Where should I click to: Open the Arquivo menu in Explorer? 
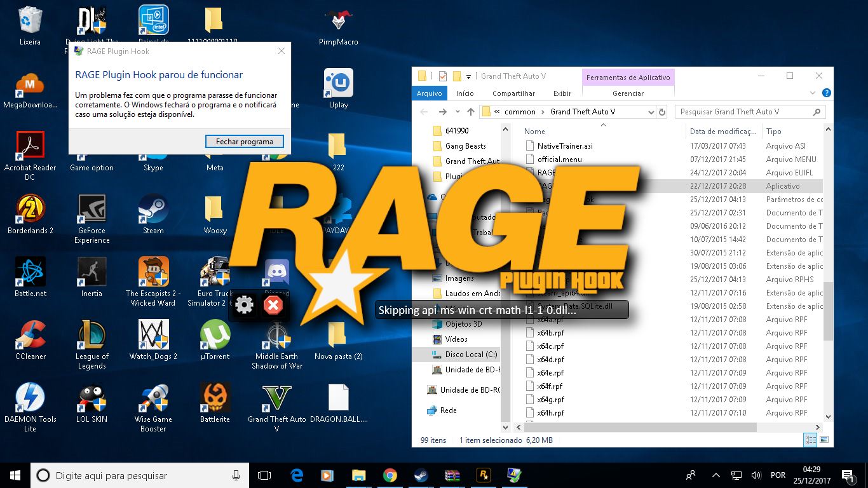pos(429,93)
